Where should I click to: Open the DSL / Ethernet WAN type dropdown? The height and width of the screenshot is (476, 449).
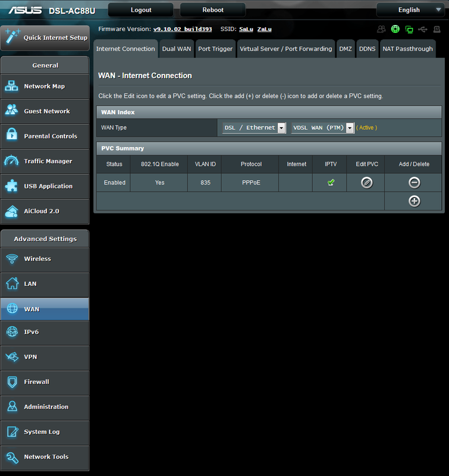pos(254,128)
